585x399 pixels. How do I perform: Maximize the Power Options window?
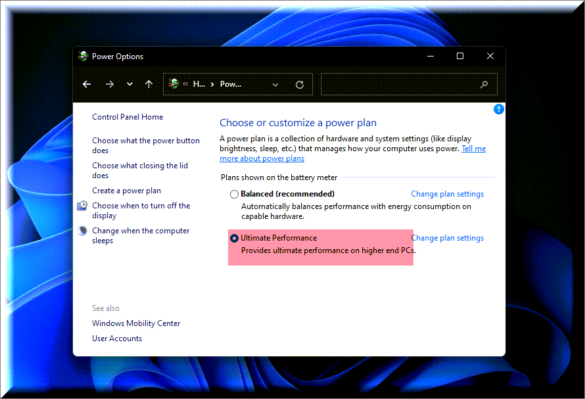[460, 56]
